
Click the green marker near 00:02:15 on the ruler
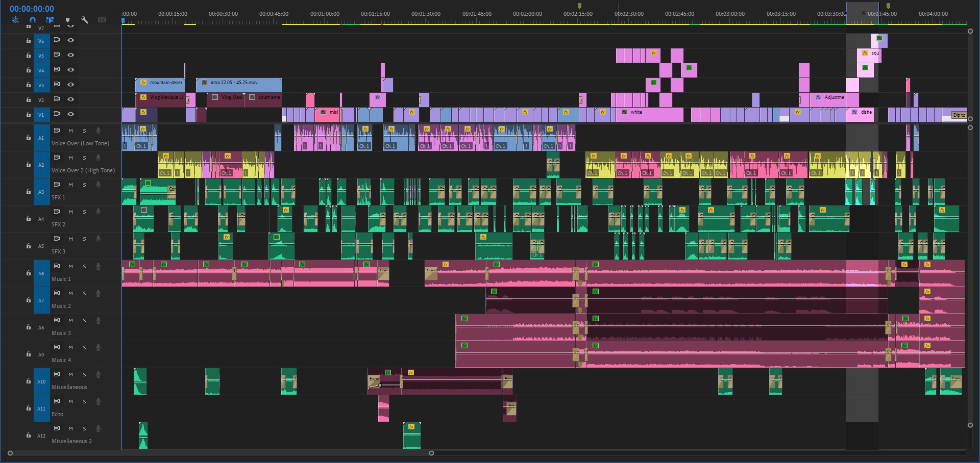pyautogui.click(x=579, y=5)
